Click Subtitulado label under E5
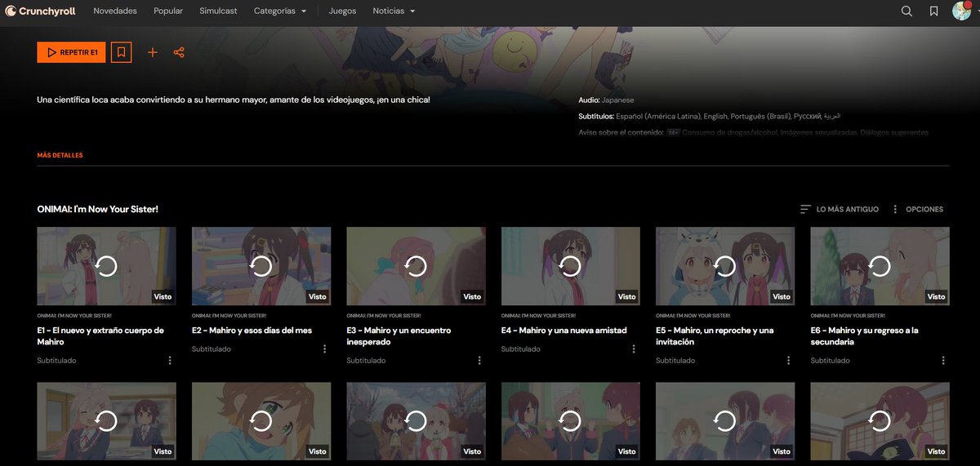The image size is (980, 466). pyautogui.click(x=675, y=360)
